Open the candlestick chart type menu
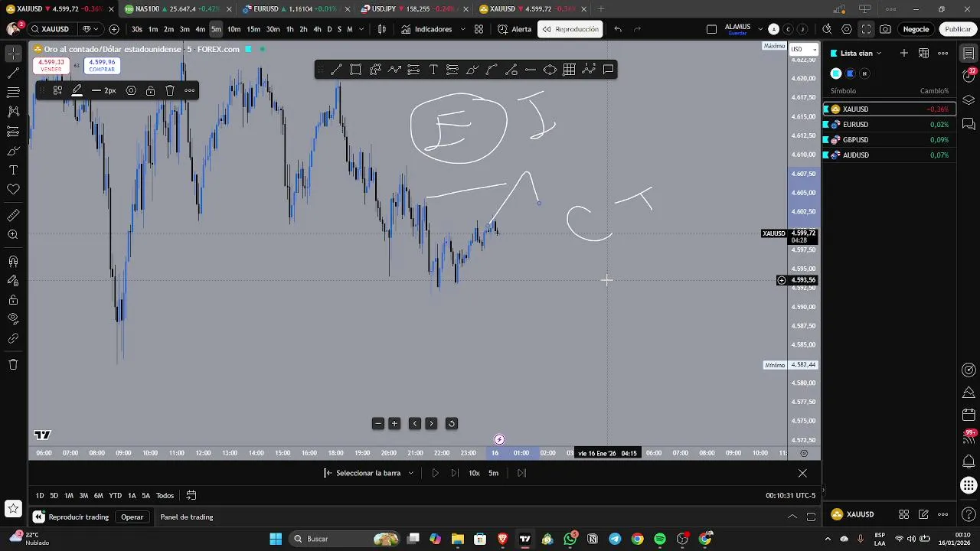Viewport: 980px width, 551px height. 382,29
